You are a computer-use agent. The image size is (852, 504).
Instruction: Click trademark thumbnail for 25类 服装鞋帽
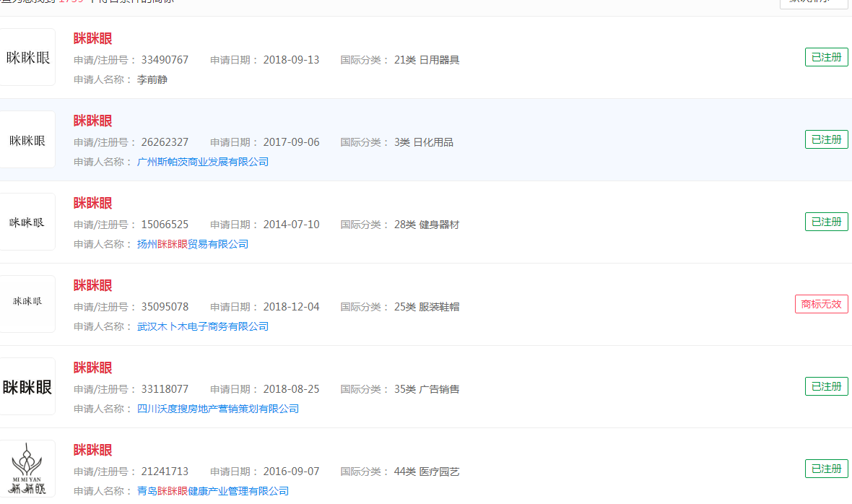27,304
